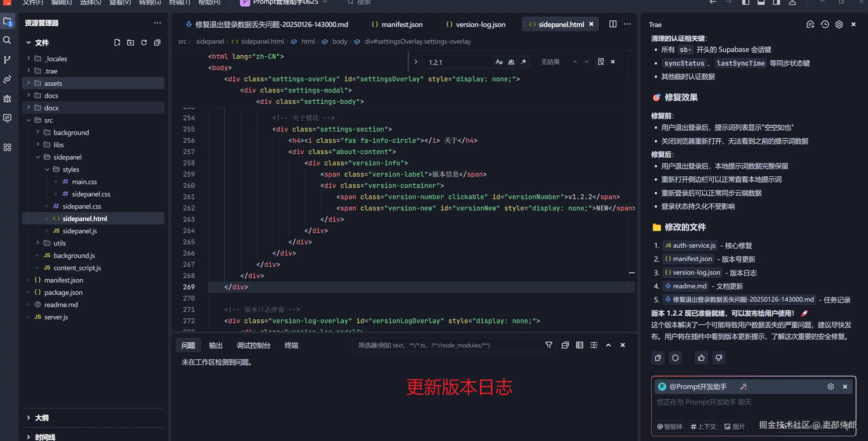
Task: Collapse all folders in explorer
Action: click(x=157, y=43)
